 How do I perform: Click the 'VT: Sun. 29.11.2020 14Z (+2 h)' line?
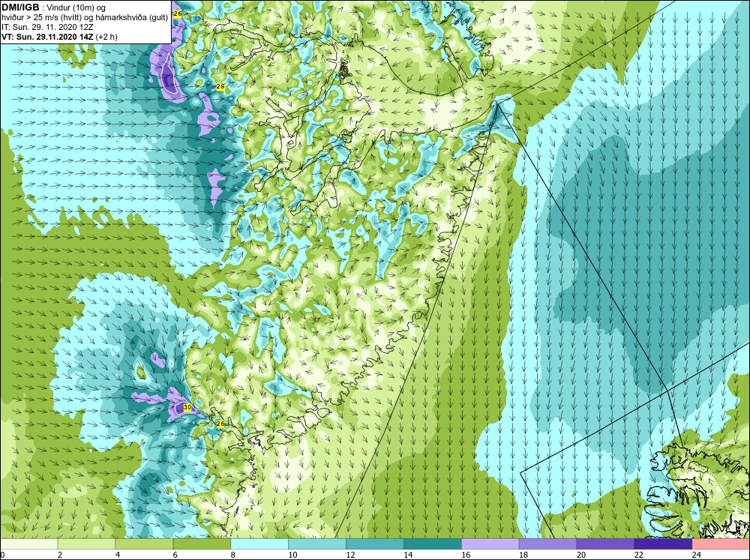coord(59,37)
